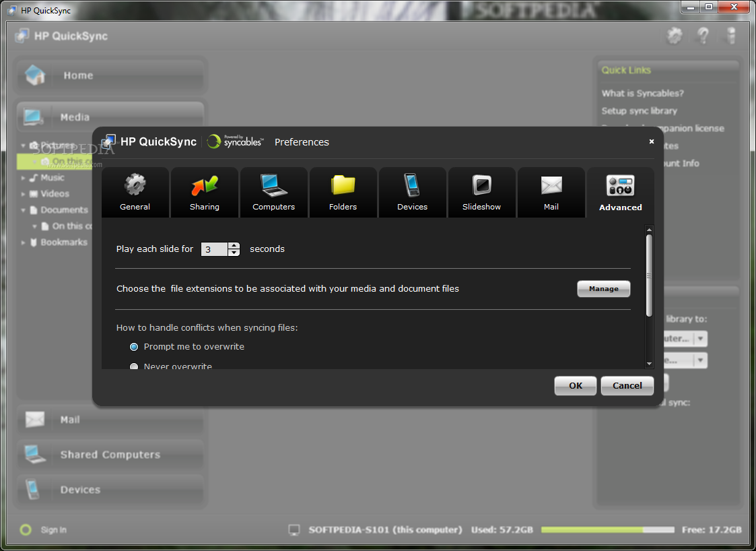
Task: Click the Sign In status icon
Action: pos(26,529)
